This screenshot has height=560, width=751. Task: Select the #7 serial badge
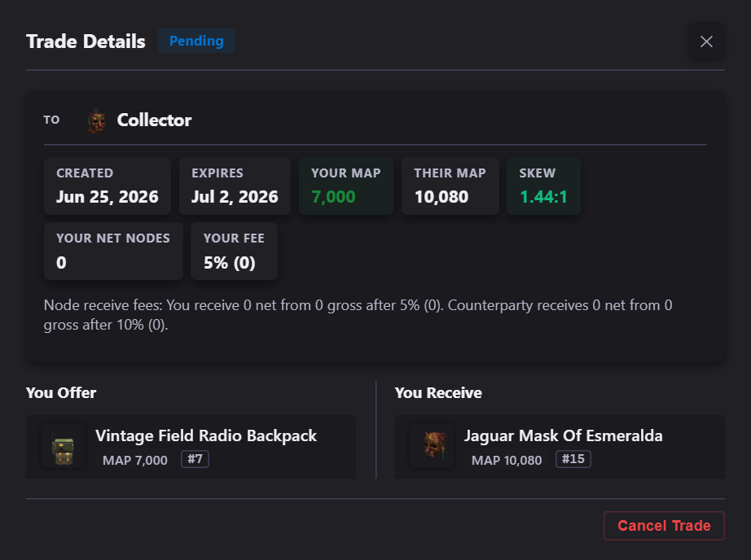pos(195,459)
